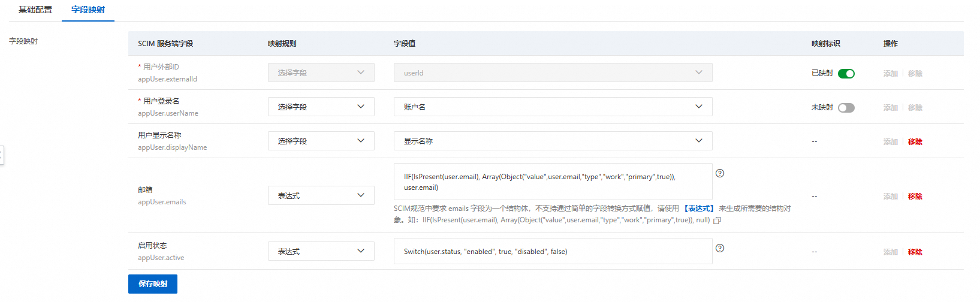Click the 映射标识 column header
This screenshot has height=302, width=980.
tap(826, 44)
